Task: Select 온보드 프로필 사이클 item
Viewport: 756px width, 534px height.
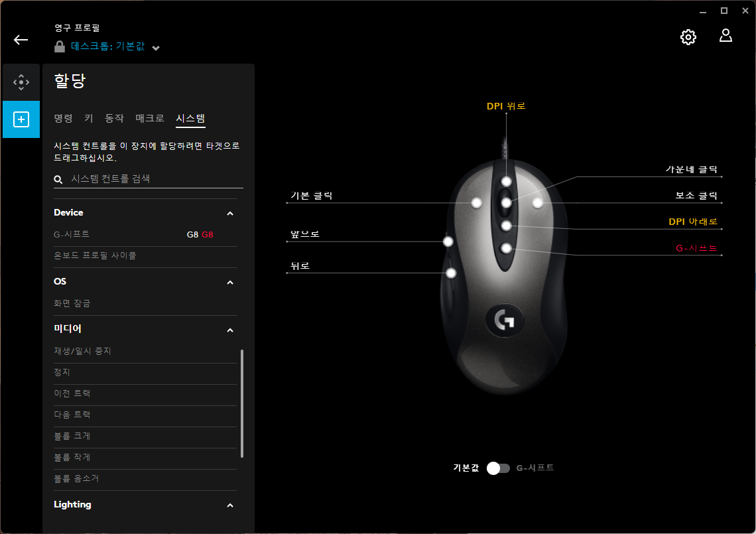Action: pos(145,255)
